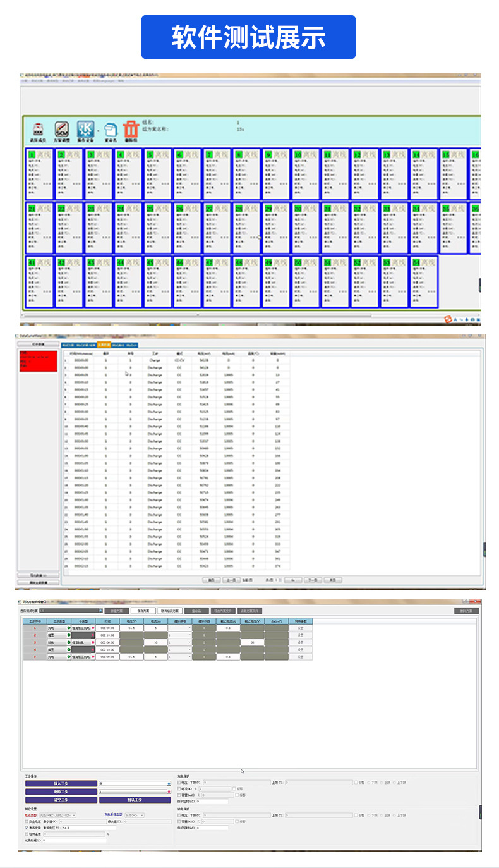The height and width of the screenshot is (868, 499).
Task: Click the new scheme (新建方案) button
Action: click(116, 611)
